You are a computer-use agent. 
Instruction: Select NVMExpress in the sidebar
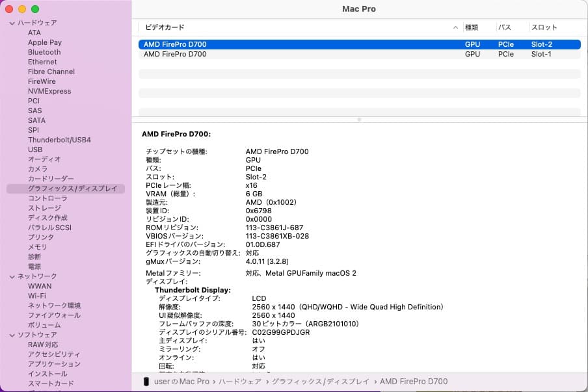[49, 91]
